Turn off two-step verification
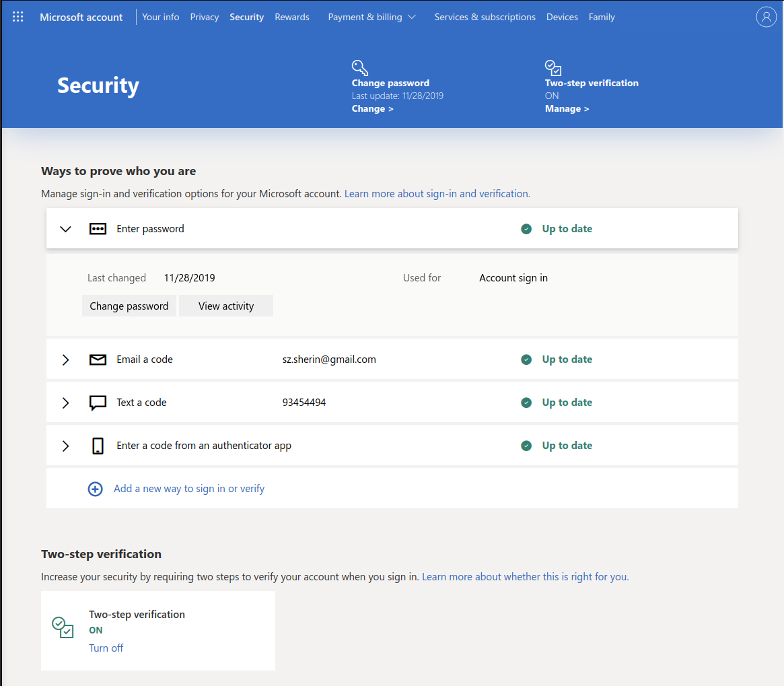The height and width of the screenshot is (686, 784). [106, 648]
